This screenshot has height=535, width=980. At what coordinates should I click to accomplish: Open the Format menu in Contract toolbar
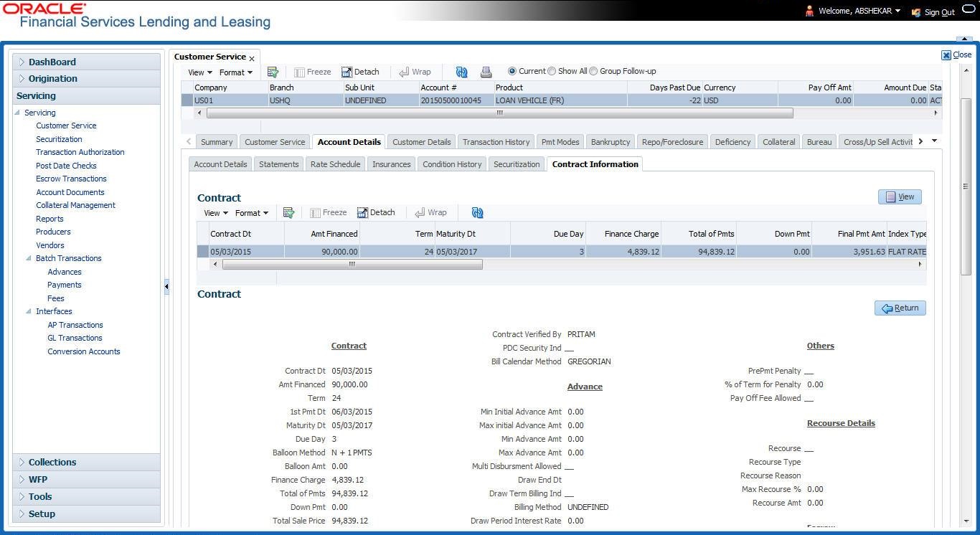pyautogui.click(x=252, y=213)
